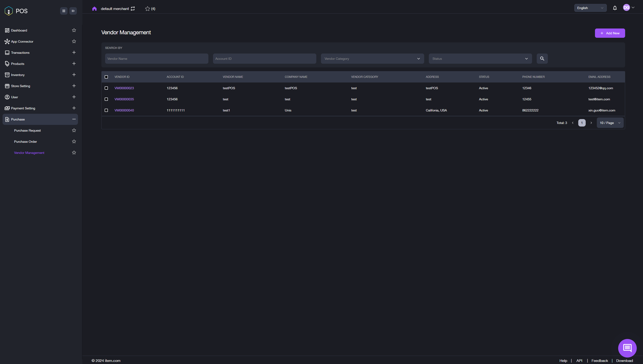Open Purchase Order in sidebar
This screenshot has width=643, height=364.
(x=26, y=142)
